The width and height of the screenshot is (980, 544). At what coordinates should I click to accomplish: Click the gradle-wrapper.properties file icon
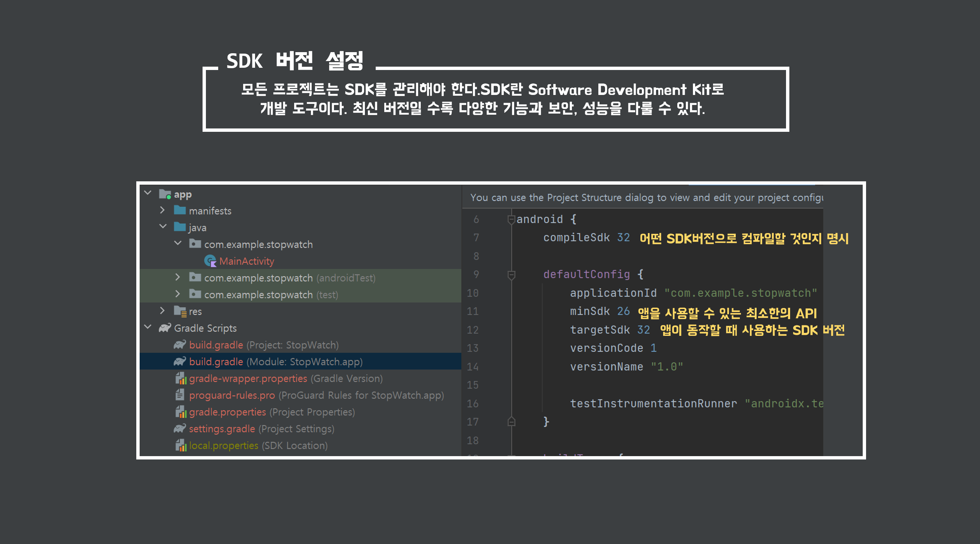[180, 379]
